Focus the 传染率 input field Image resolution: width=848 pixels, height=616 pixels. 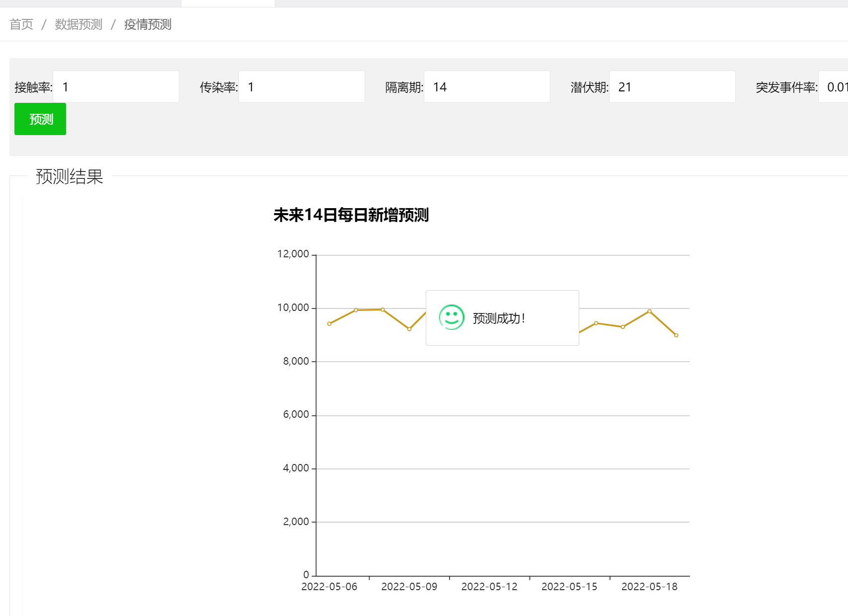[x=302, y=87]
